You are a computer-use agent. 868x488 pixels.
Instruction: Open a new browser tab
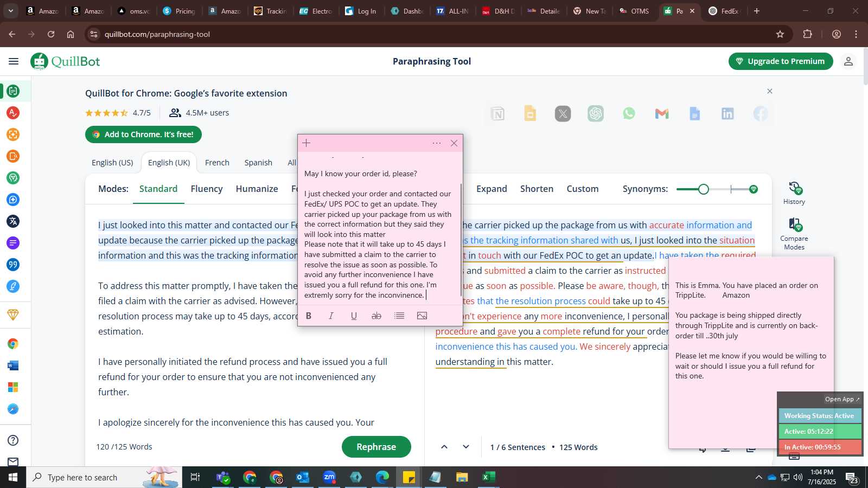pos(757,11)
